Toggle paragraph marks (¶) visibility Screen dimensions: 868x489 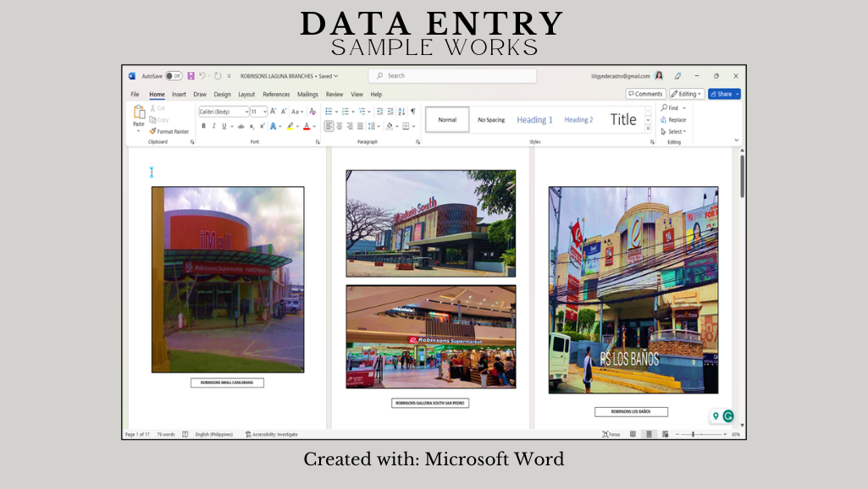tap(413, 112)
